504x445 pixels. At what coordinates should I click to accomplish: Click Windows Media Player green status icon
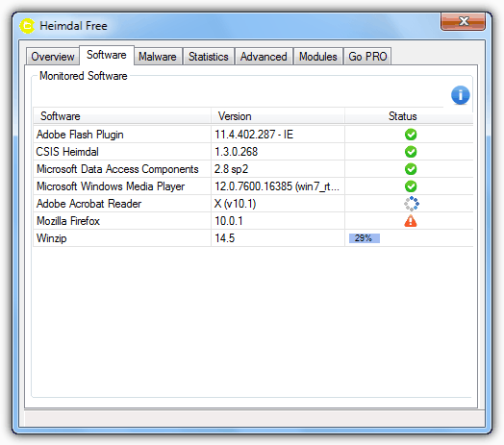pos(411,186)
